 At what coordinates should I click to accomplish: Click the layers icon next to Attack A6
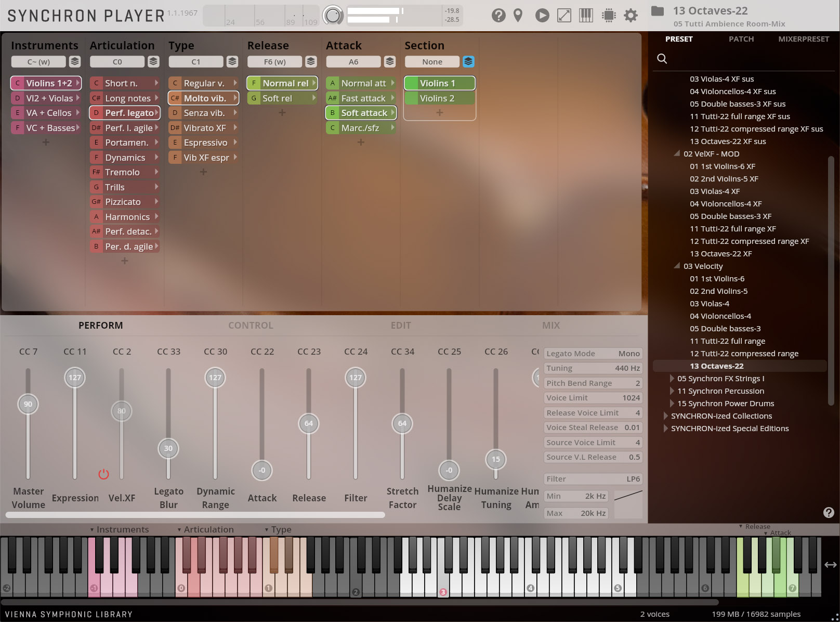click(390, 61)
